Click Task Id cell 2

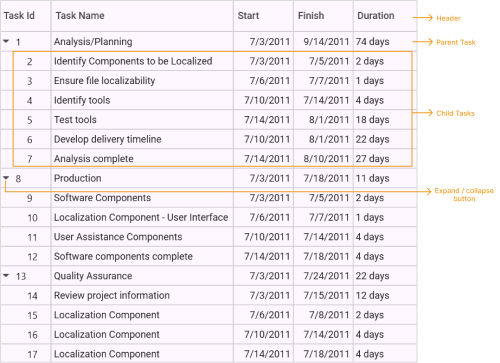pos(30,61)
